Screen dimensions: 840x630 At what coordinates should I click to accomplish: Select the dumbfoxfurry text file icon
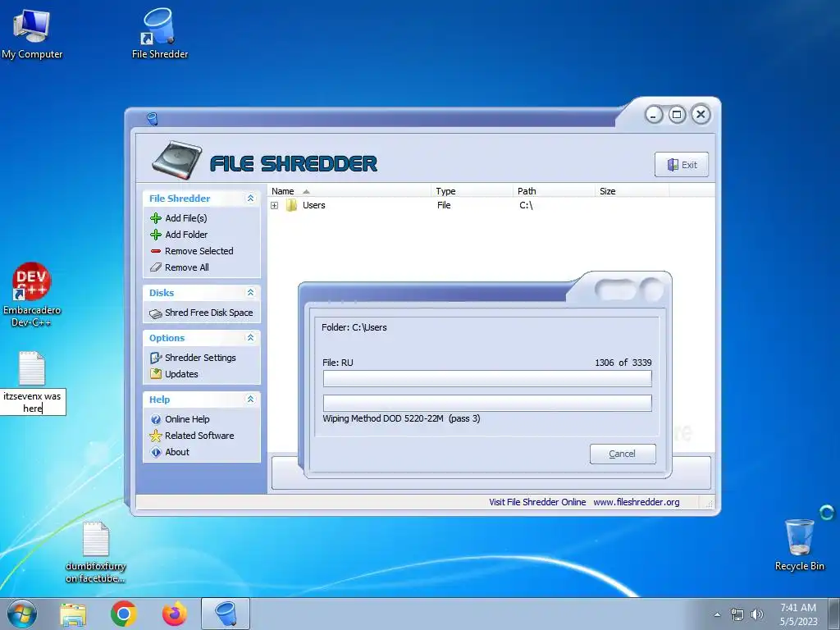tap(96, 539)
